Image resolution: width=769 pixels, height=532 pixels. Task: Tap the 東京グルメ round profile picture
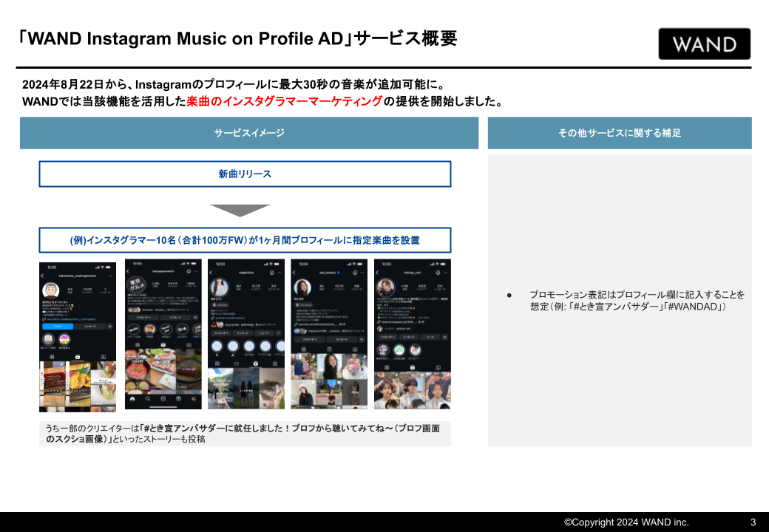[x=138, y=284]
